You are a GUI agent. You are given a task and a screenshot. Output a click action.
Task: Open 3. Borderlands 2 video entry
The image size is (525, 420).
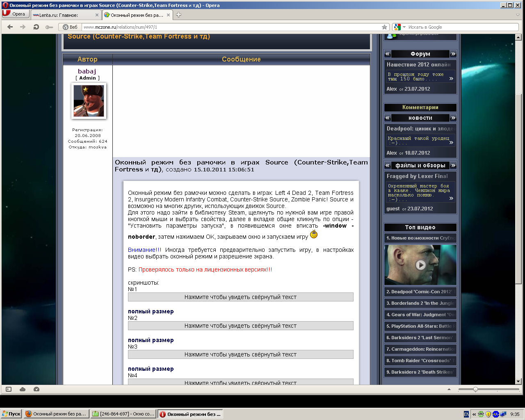coord(420,304)
